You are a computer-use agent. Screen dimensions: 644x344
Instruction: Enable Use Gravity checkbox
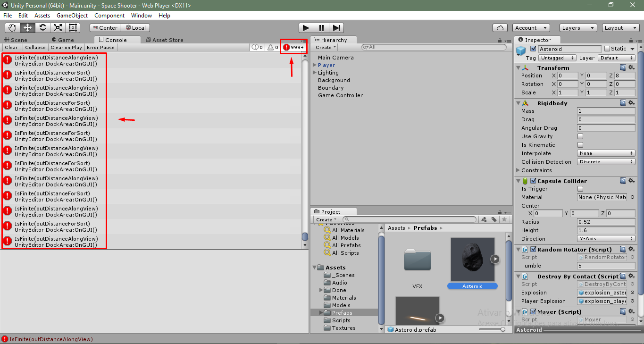pyautogui.click(x=580, y=136)
